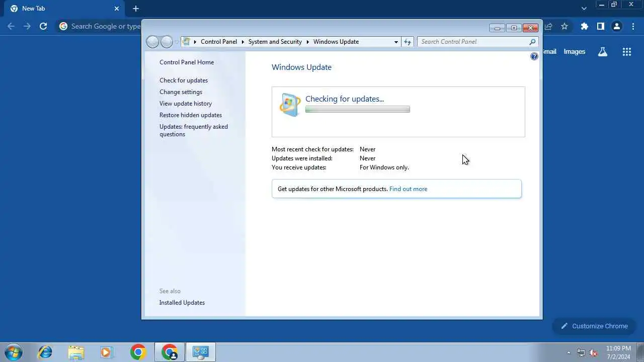Open Chrome three-dot menu
Image resolution: width=644 pixels, height=362 pixels.
coord(633,26)
